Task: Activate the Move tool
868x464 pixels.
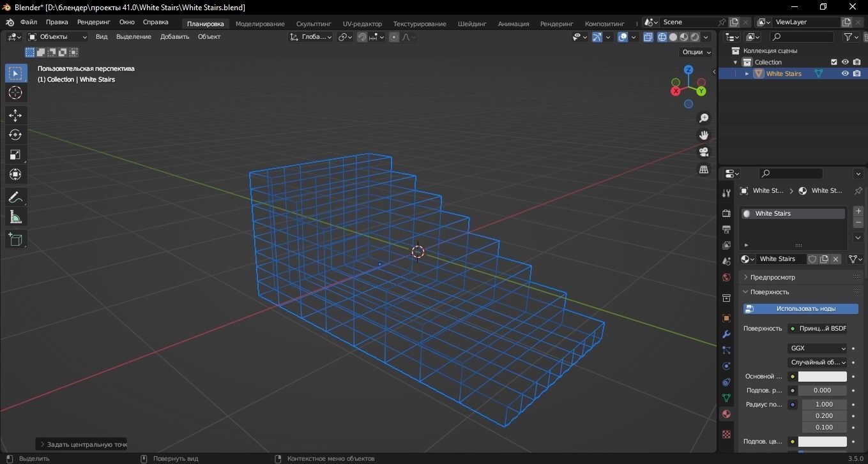Action: pos(15,115)
